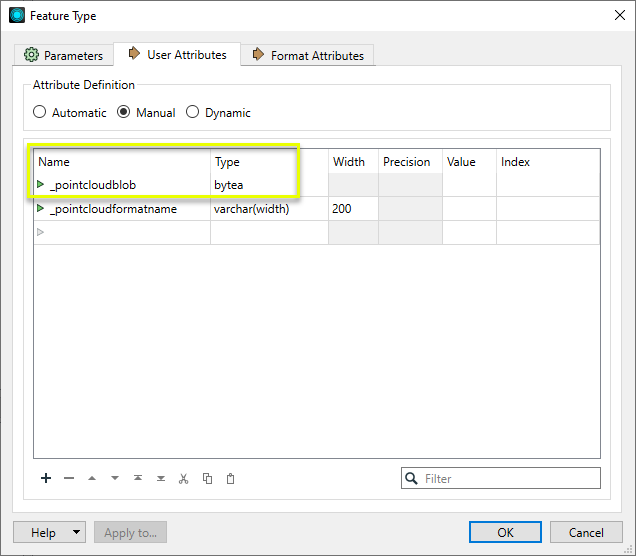Move attribute to top of list
Viewport: 636px width, 556px height.
pyautogui.click(x=138, y=478)
